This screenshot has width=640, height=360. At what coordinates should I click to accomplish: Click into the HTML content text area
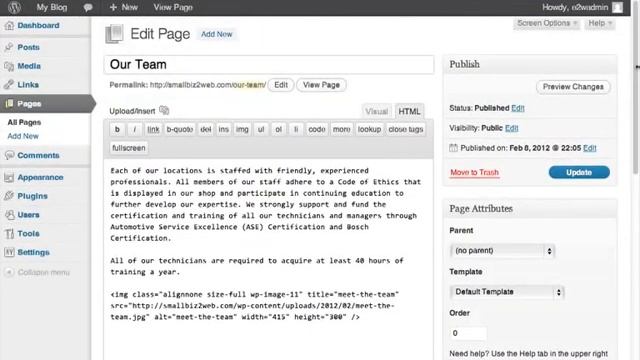pyautogui.click(x=269, y=260)
